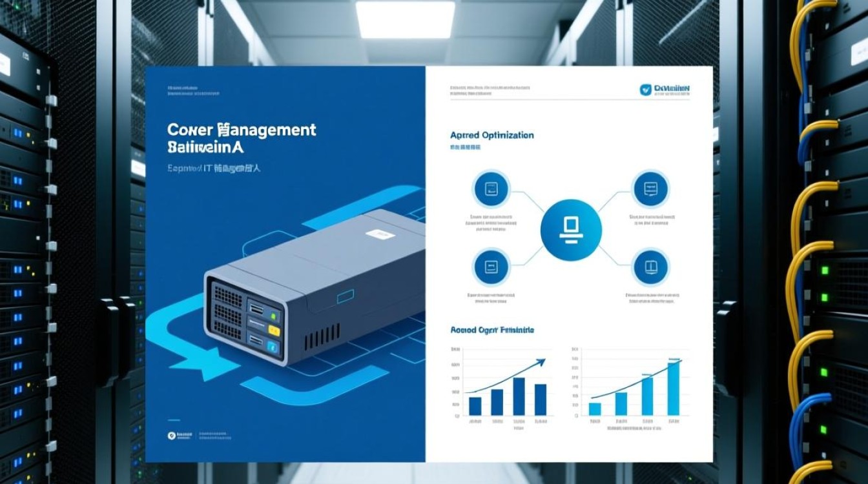Select the top-left circular diagram icon
This screenshot has height=484, width=868.
491,188
